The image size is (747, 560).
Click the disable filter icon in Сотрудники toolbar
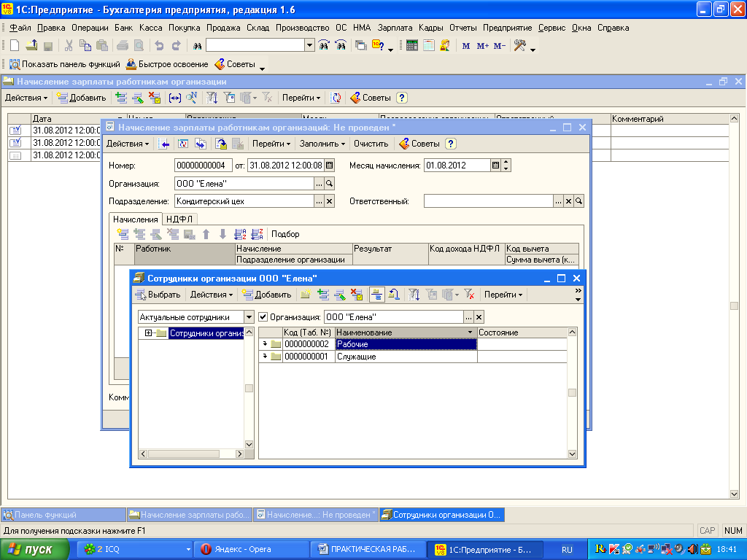469,295
